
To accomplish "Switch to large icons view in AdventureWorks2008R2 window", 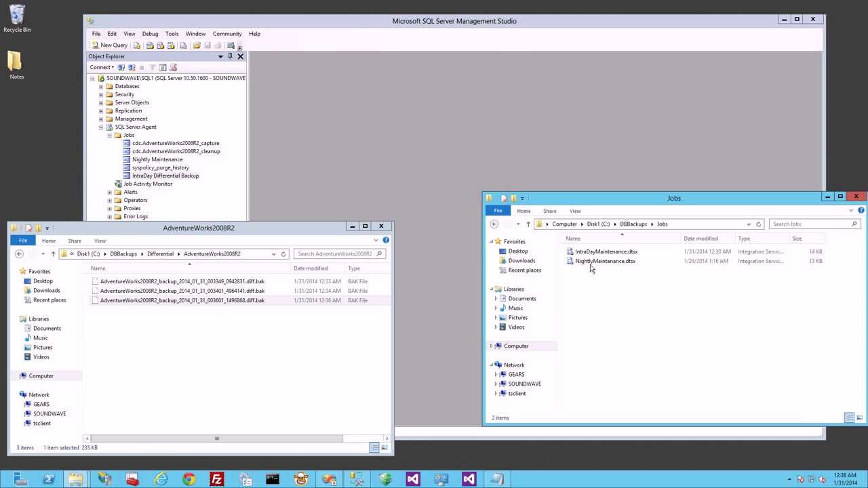I will pyautogui.click(x=384, y=447).
